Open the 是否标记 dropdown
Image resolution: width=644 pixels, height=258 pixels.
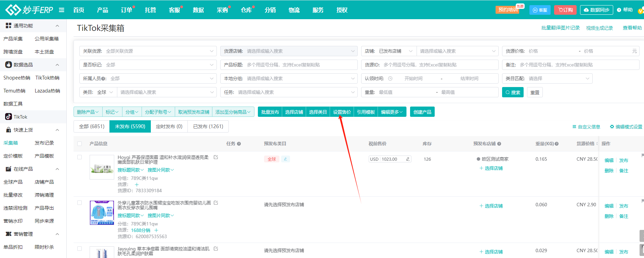click(148, 65)
